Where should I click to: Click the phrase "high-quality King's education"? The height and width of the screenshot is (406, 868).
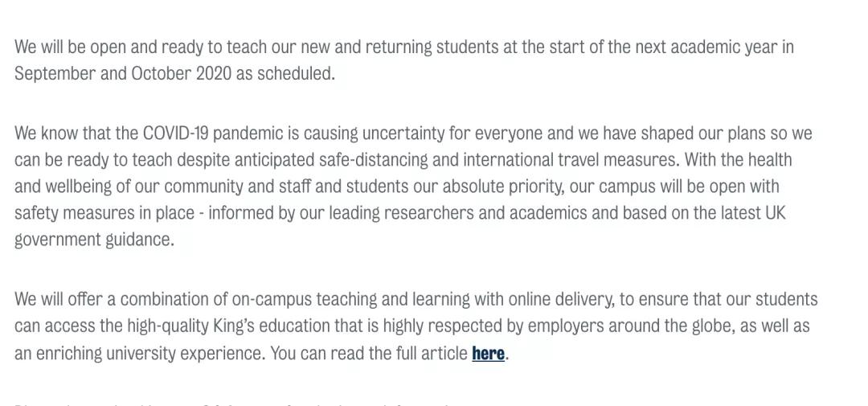(x=241, y=326)
